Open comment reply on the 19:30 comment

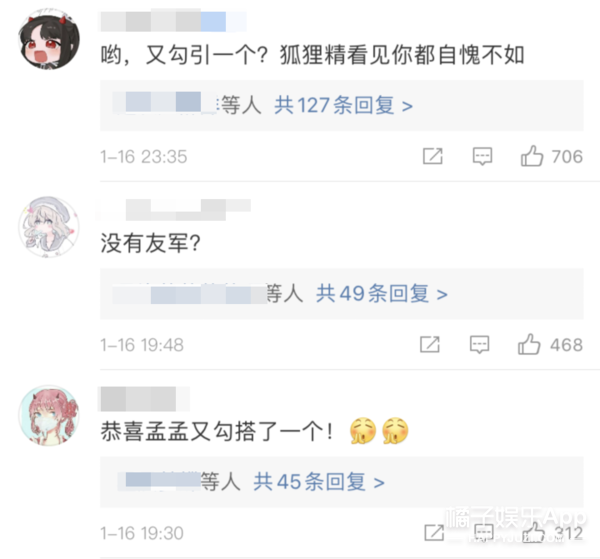point(484,533)
